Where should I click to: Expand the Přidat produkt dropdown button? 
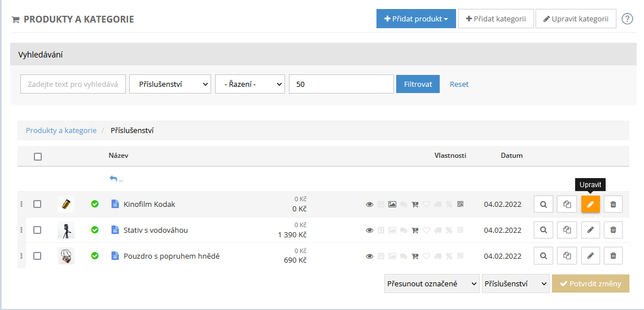click(415, 19)
